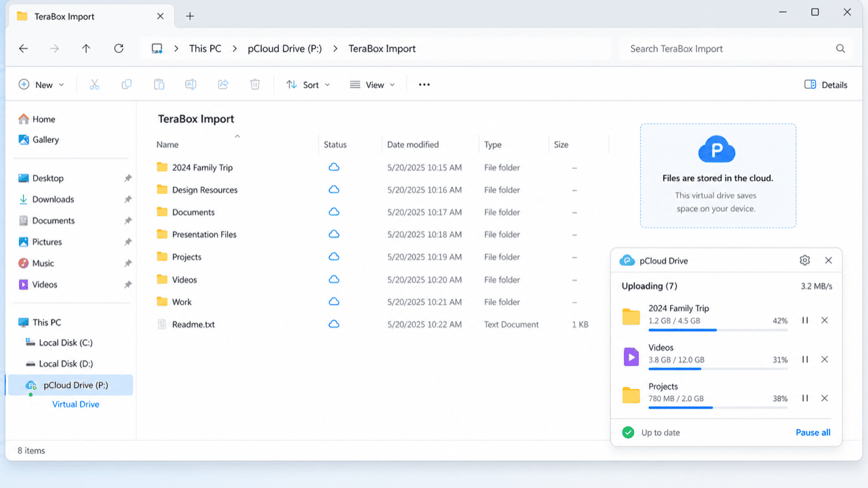This screenshot has width=868, height=488.
Task: Expand chevron after This PC breadcrumb
Action: tap(234, 49)
